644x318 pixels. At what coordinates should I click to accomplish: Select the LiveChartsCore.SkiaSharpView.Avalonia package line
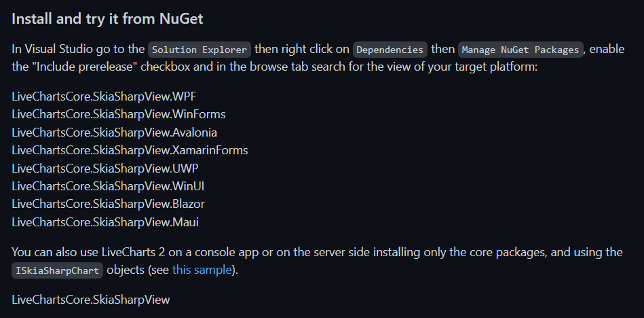pos(114,132)
